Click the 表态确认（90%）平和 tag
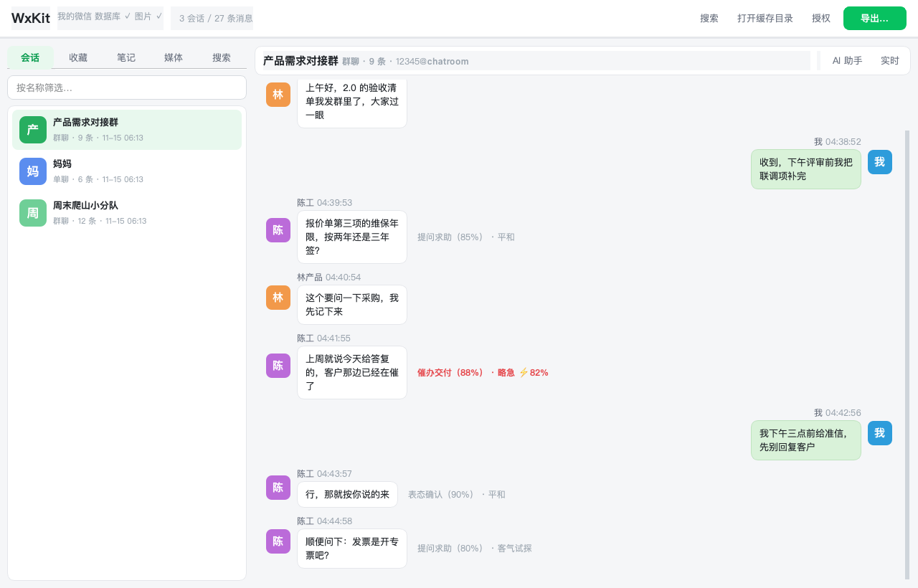This screenshot has height=588, width=918. coord(457,495)
